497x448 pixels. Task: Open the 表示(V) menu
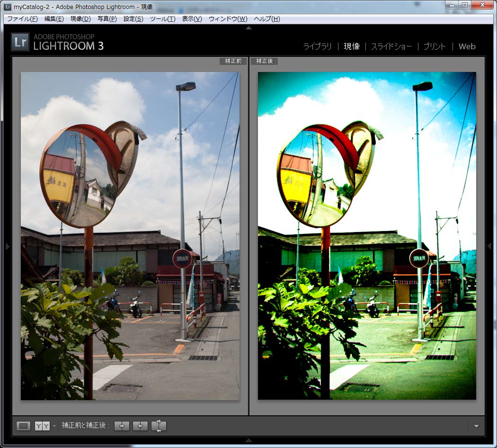tap(192, 19)
